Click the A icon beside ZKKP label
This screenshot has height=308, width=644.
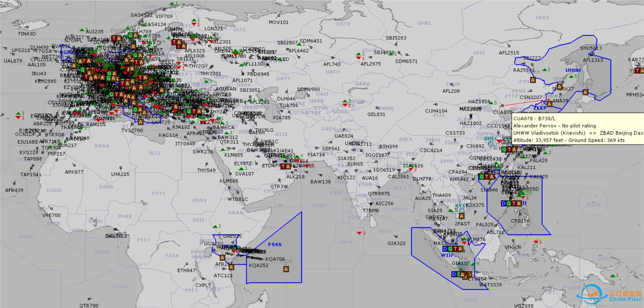(549, 104)
